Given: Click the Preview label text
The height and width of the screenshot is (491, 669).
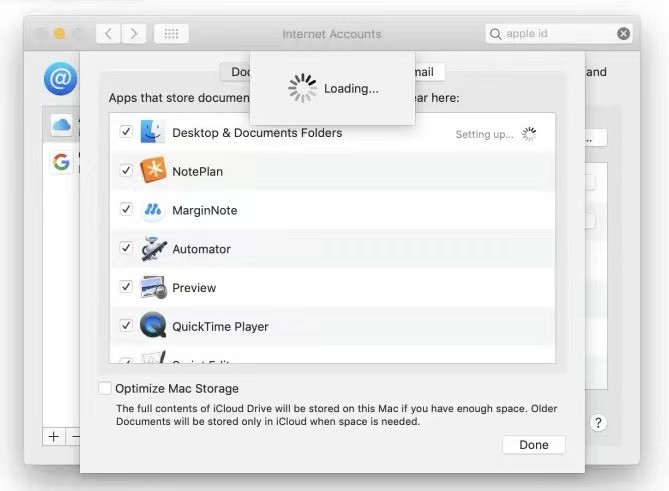Looking at the screenshot, I should pyautogui.click(x=194, y=288).
